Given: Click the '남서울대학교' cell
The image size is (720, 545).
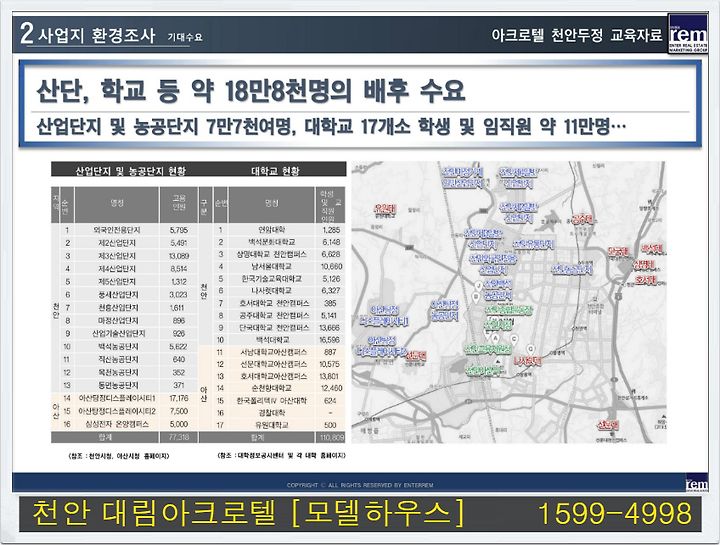Looking at the screenshot, I should click(x=272, y=266).
